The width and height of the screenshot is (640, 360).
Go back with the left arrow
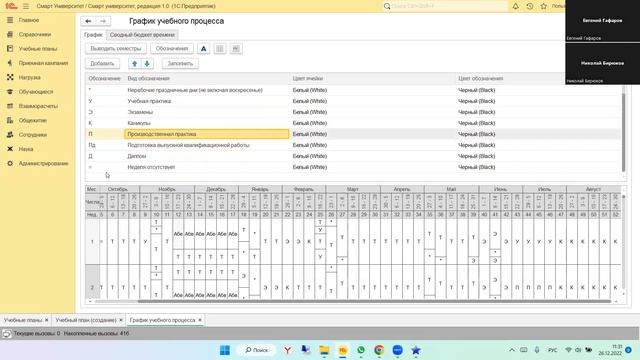tap(88, 21)
